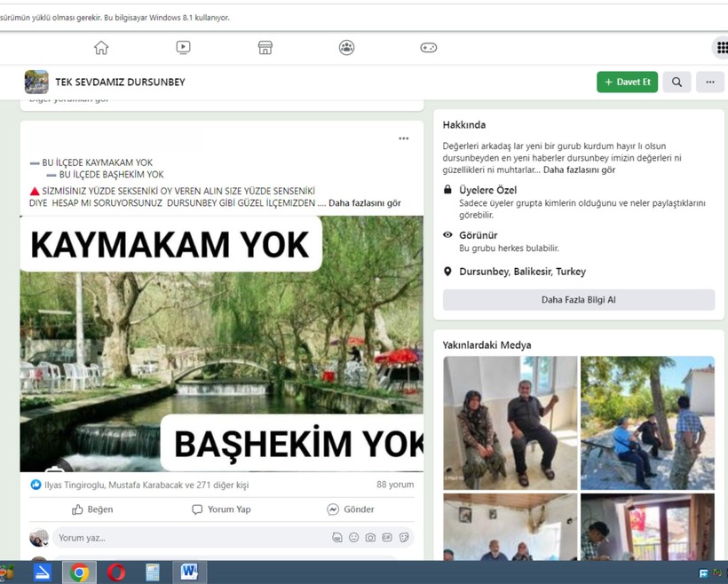
Task: Open the media photo of a person by a doorway
Action: tap(648, 526)
